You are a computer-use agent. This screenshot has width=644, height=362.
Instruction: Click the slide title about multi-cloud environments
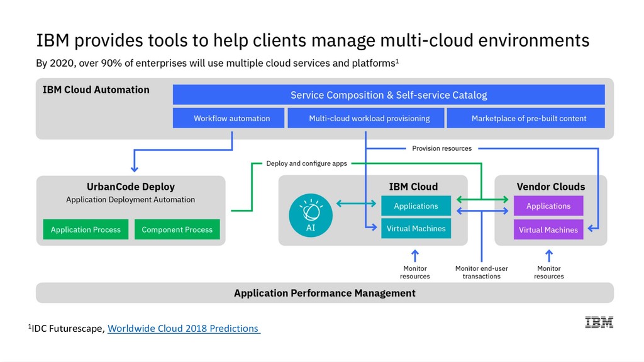pos(313,41)
